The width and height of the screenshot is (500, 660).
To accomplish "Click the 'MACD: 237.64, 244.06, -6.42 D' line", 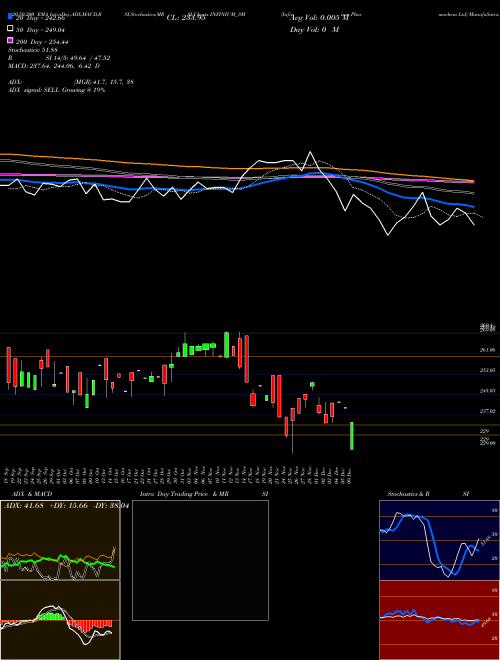I will pyautogui.click(x=54, y=66).
